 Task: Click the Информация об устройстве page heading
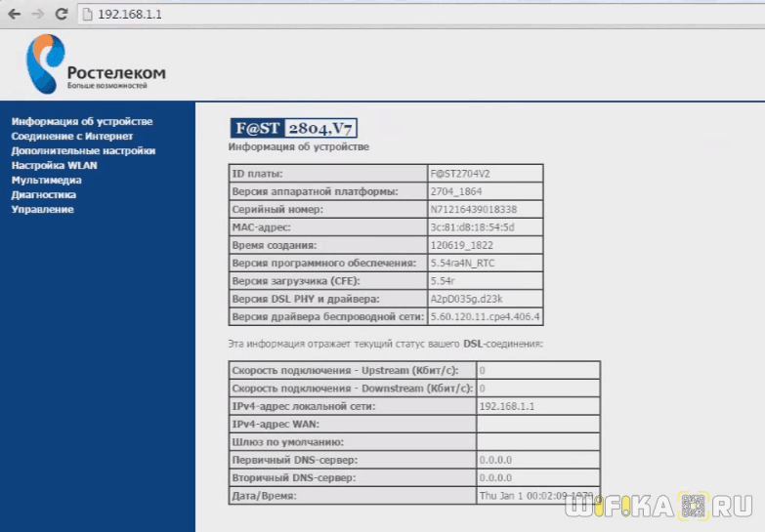299,146
